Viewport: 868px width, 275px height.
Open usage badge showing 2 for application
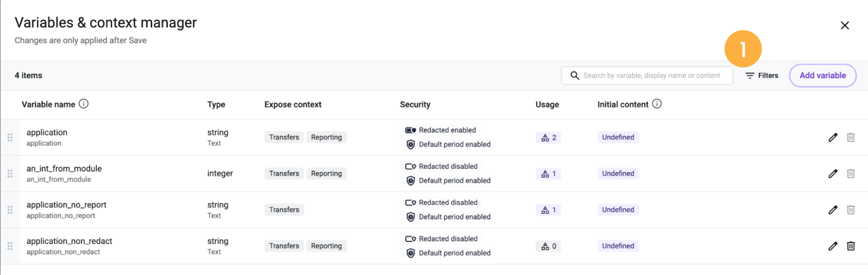[x=548, y=137]
